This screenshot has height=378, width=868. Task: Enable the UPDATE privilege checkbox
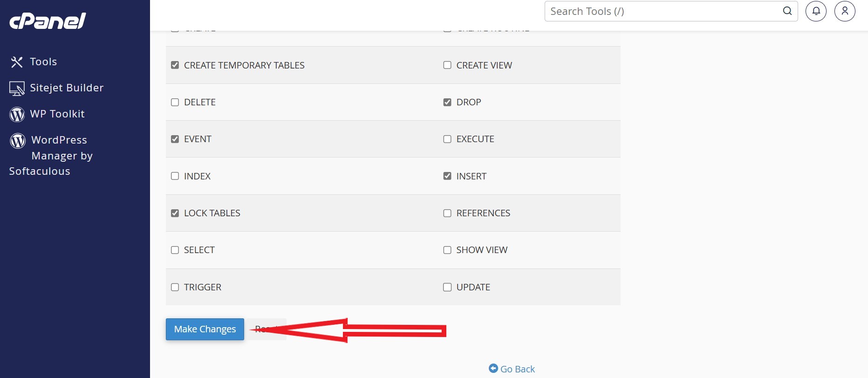tap(447, 287)
